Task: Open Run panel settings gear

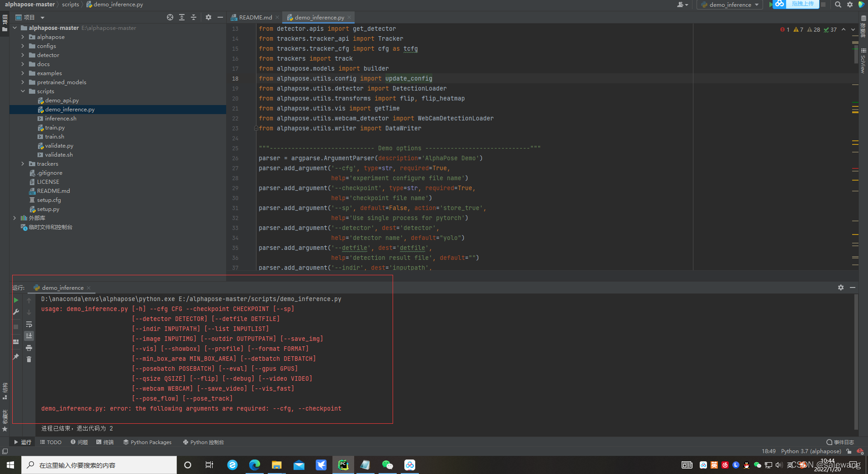Action: 840,287
